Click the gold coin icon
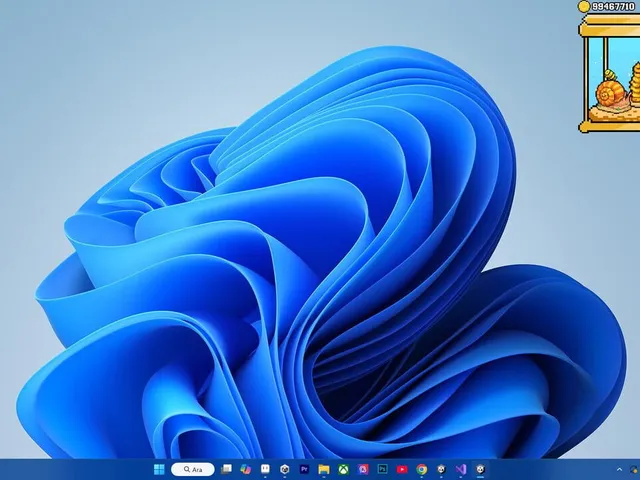640x480 pixels. click(584, 6)
